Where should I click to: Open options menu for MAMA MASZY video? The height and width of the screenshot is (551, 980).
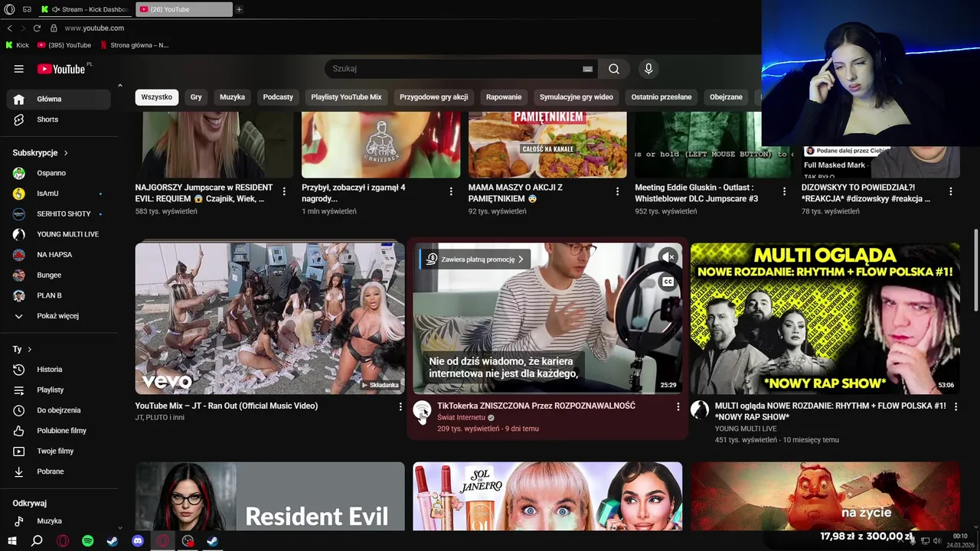click(618, 191)
